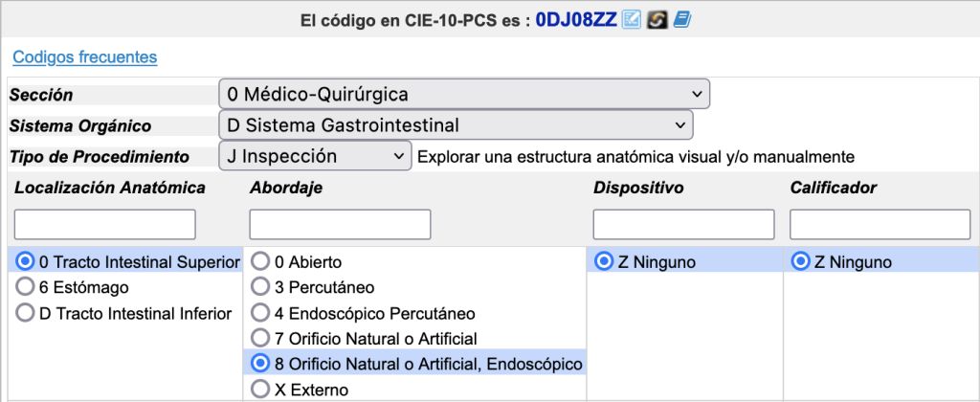Open the Tipo de Procedimiento dropdown

click(x=315, y=156)
